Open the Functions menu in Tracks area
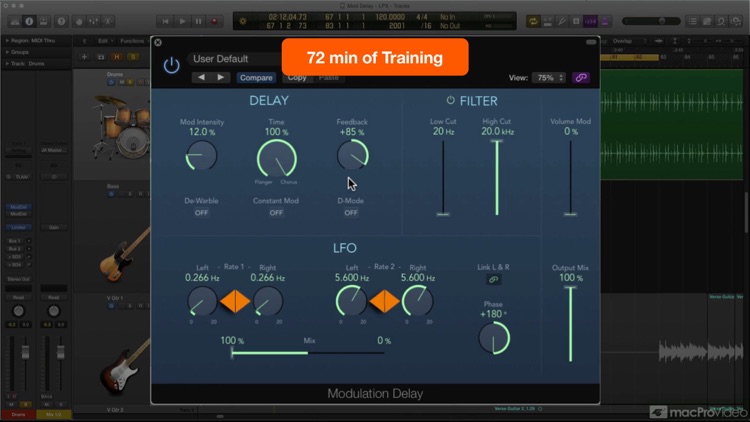 tap(133, 41)
